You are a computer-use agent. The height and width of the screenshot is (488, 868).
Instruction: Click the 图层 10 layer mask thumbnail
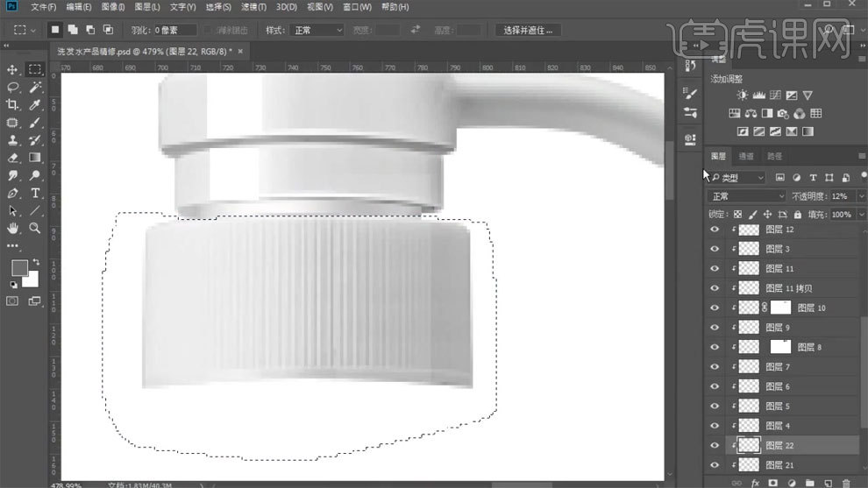pos(780,308)
